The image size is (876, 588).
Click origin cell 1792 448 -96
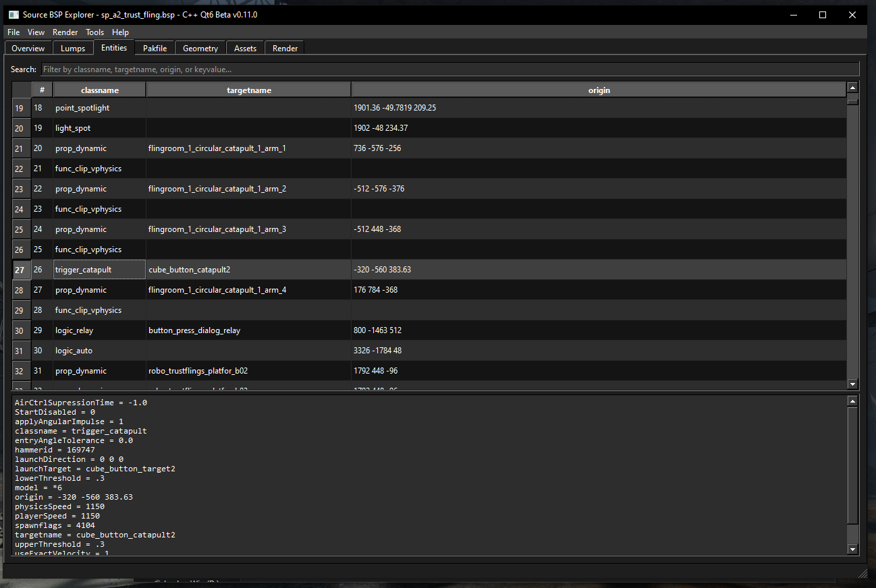point(599,371)
